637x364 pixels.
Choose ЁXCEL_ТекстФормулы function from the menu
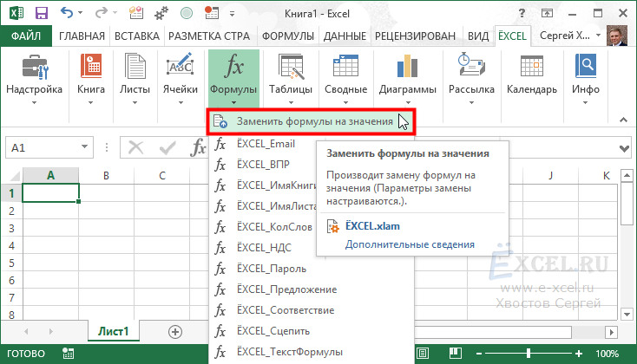[x=289, y=352]
